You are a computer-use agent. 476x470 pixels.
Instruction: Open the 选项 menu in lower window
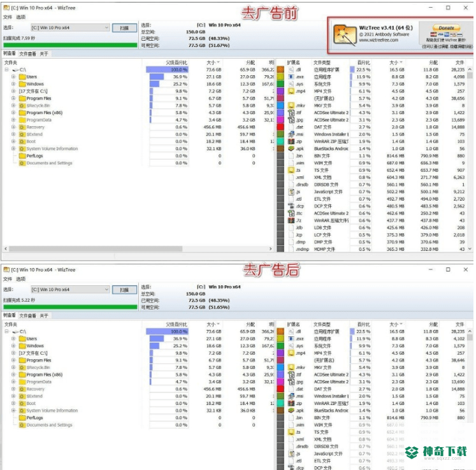click(x=20, y=279)
